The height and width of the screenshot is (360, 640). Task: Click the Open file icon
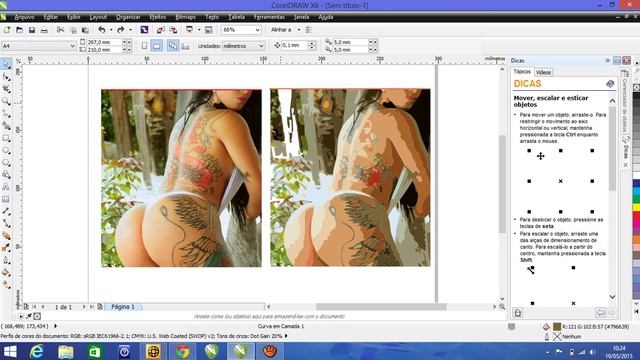(x=19, y=30)
